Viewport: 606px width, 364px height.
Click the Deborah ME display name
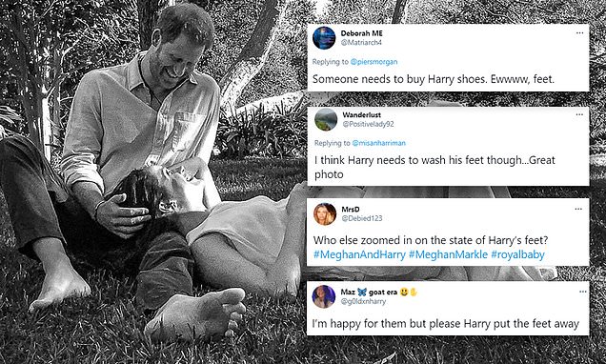(x=362, y=33)
